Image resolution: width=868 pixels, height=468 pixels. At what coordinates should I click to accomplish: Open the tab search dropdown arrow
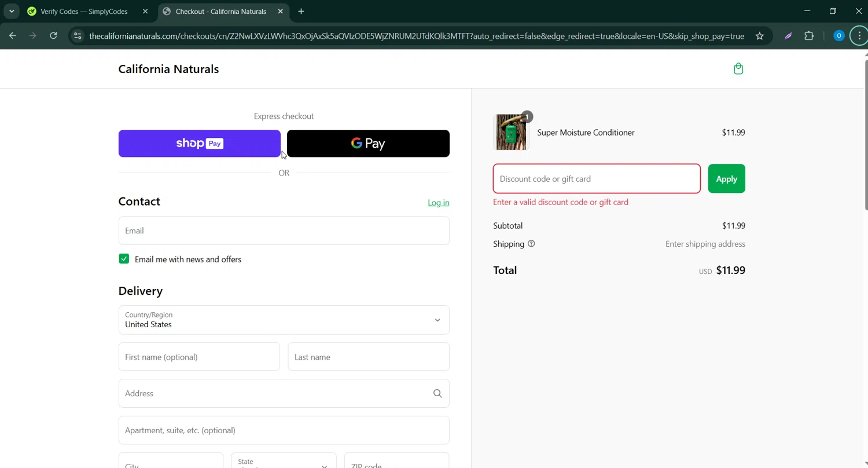[12, 11]
